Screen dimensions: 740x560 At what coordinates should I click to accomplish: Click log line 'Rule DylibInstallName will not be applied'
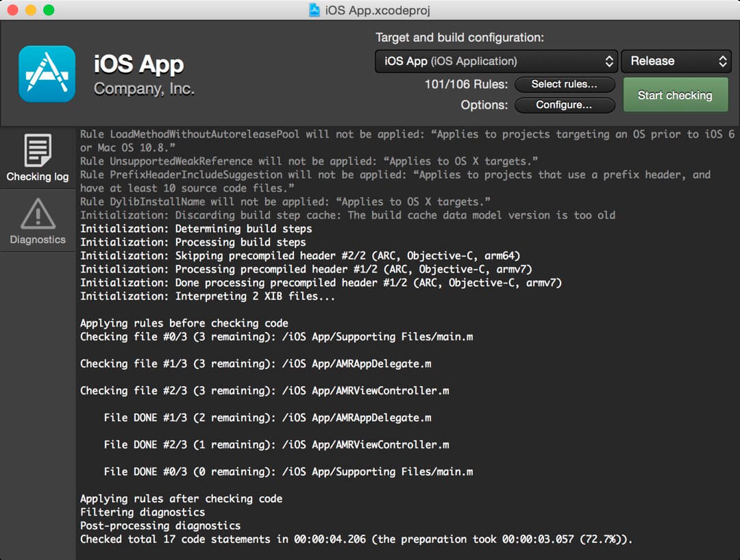coord(285,202)
